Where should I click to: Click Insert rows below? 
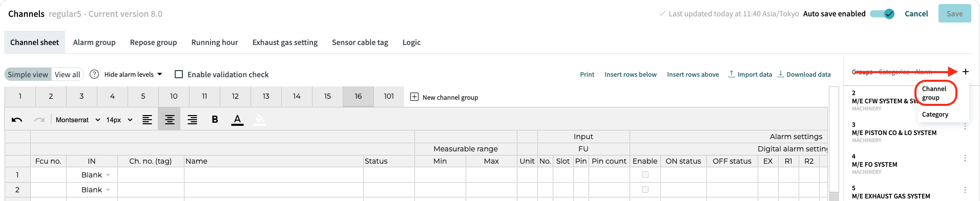click(631, 74)
